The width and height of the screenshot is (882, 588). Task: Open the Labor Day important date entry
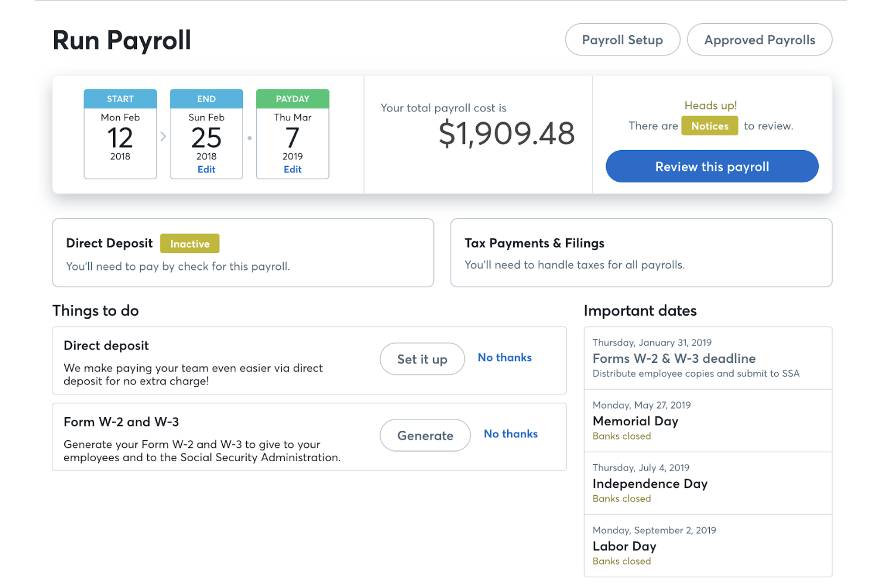pyautogui.click(x=707, y=545)
